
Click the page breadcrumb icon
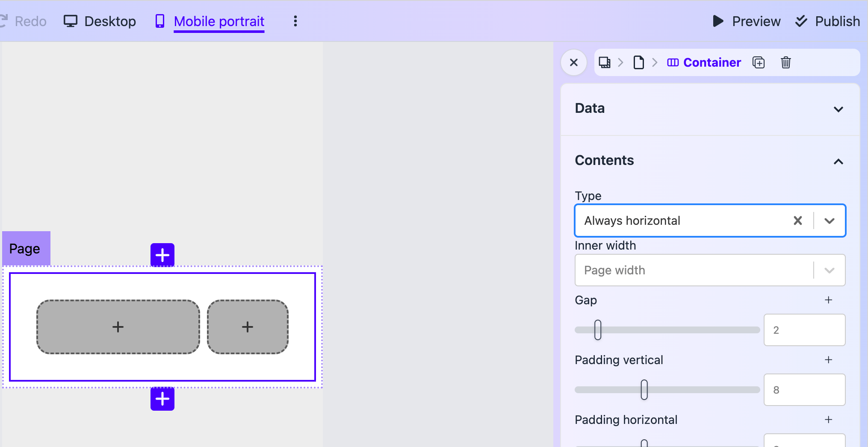point(638,62)
